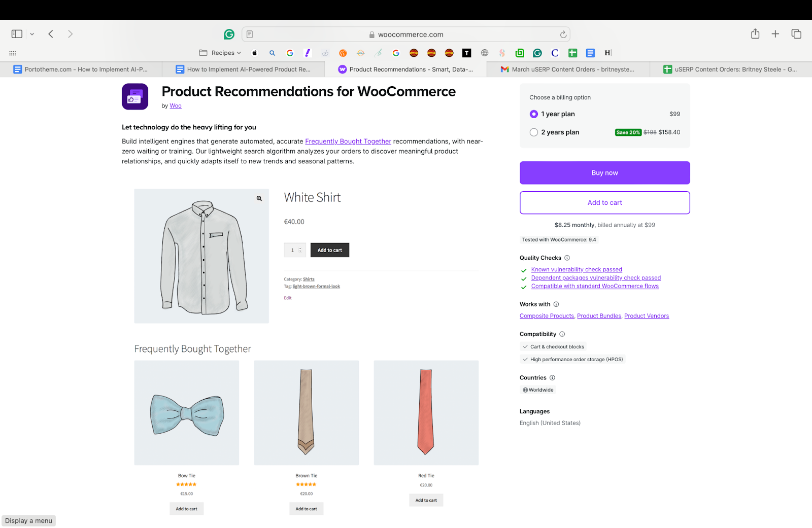Open the blue magnifier bookmark icon
812x528 pixels.
[273, 53]
